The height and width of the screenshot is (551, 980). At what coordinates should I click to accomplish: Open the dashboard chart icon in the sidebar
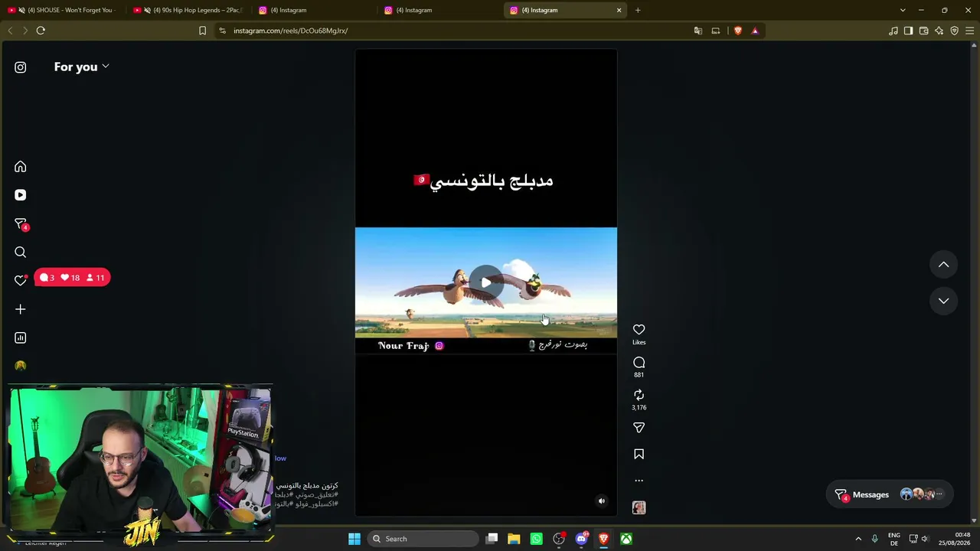(x=21, y=337)
